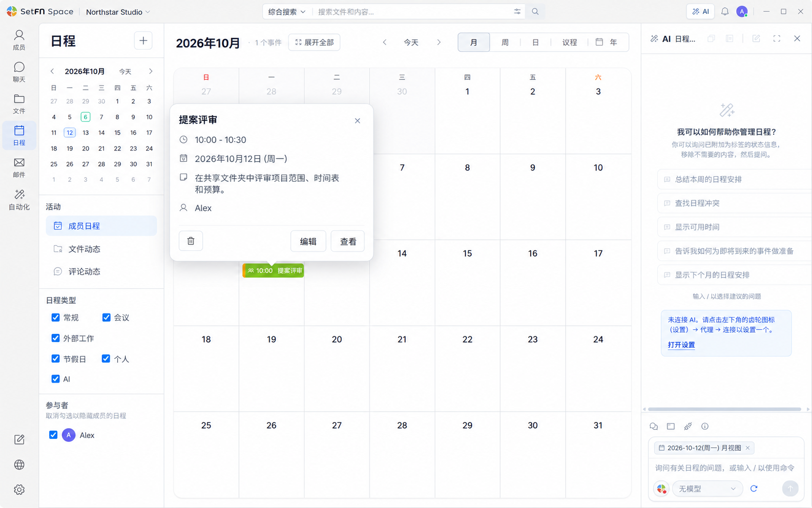Open the Northstar Studio workspace dropdown

tap(118, 12)
